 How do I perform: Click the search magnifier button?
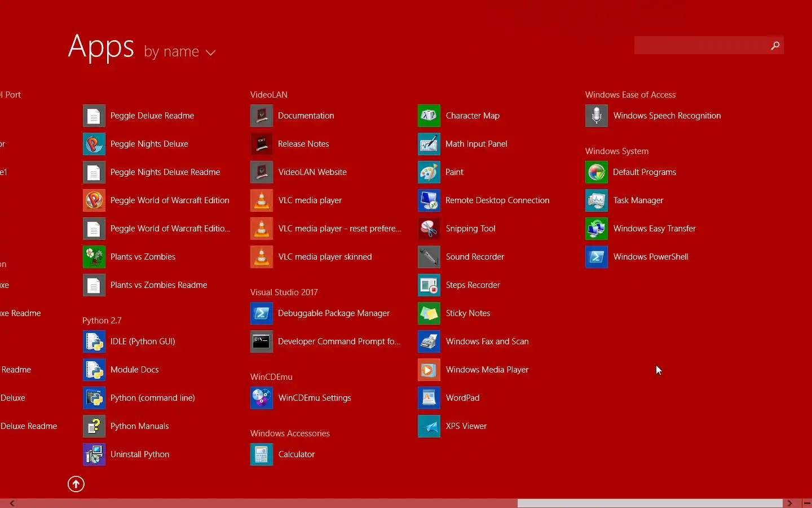point(775,46)
